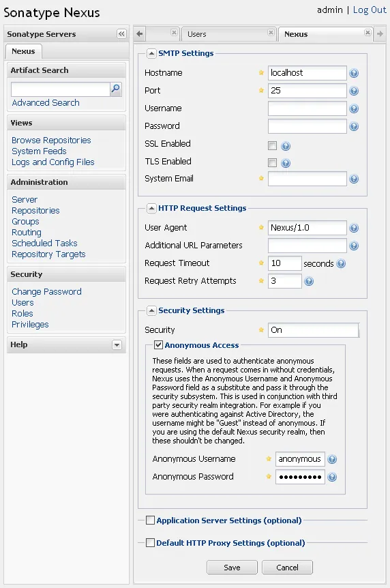Show help for System Email field

coord(354,179)
